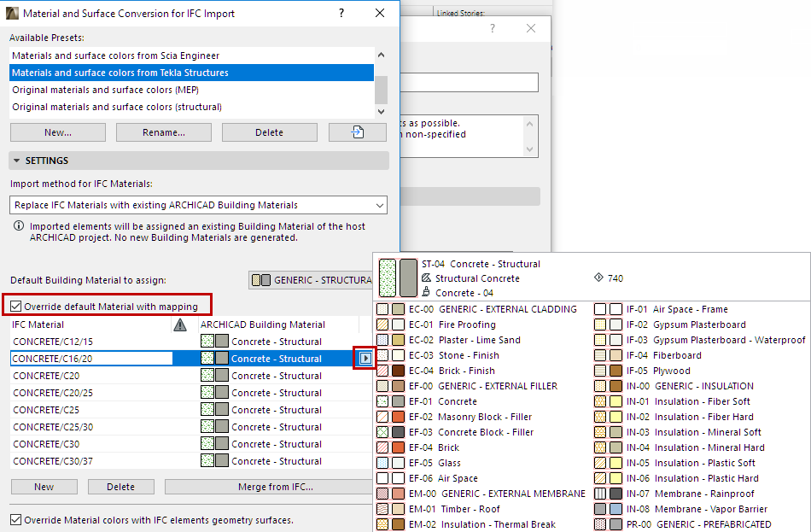Select EF-02 Masonry Block - Filler

pyautogui.click(x=455, y=417)
